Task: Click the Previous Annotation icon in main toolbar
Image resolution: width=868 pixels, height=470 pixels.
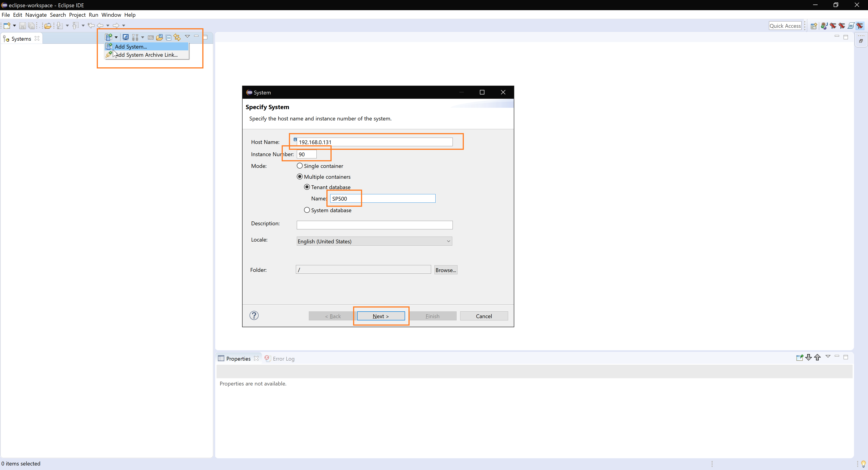Action: (x=75, y=26)
